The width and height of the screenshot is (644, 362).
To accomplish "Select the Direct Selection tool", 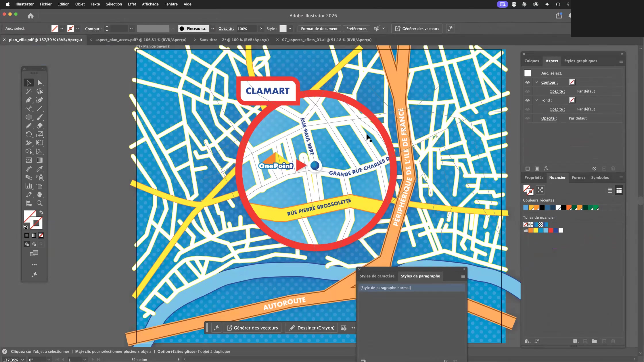I will [40, 83].
